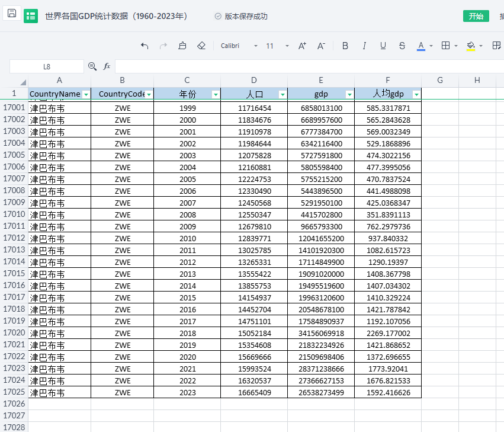Click the population cell 11834676
Image resolution: width=504 pixels, height=432 pixels.
coord(254,120)
